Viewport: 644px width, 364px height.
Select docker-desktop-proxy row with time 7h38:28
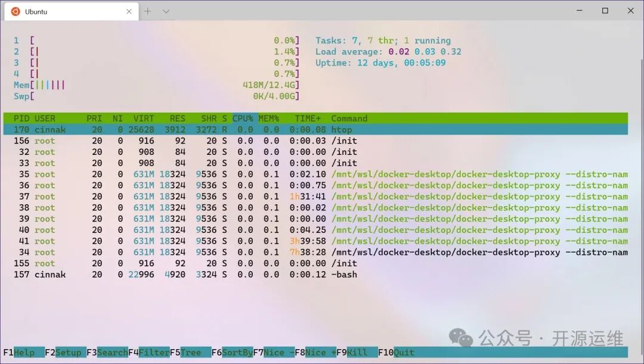(x=315, y=252)
